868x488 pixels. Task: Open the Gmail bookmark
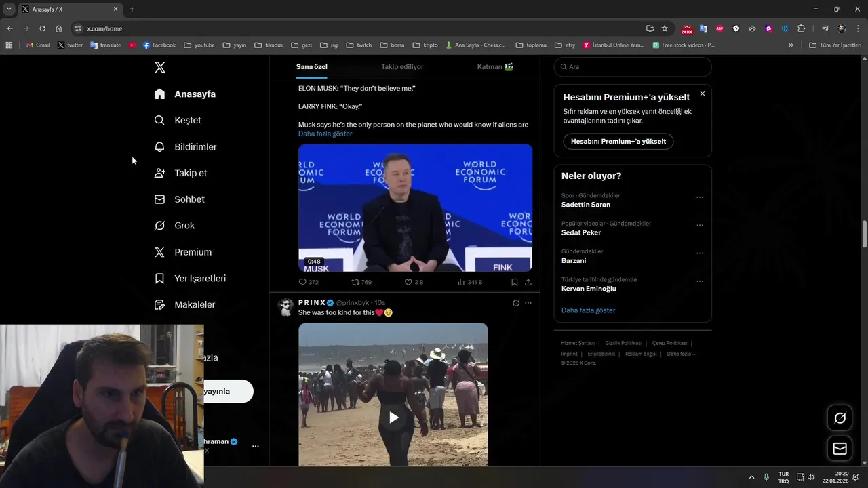[x=38, y=45]
